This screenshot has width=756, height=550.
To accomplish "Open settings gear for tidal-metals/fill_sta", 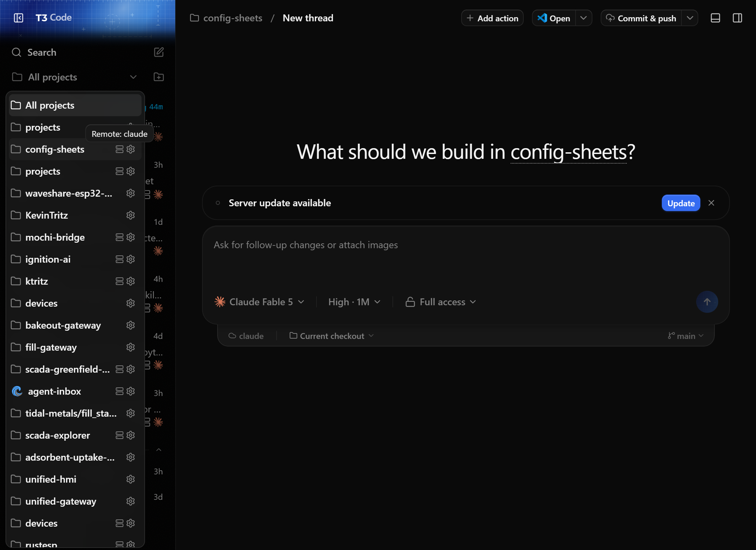I will [x=131, y=413].
